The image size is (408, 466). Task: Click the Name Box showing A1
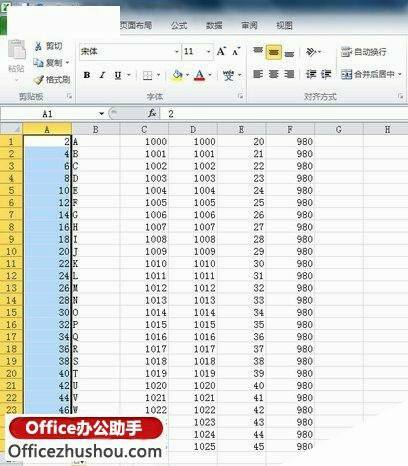click(49, 114)
